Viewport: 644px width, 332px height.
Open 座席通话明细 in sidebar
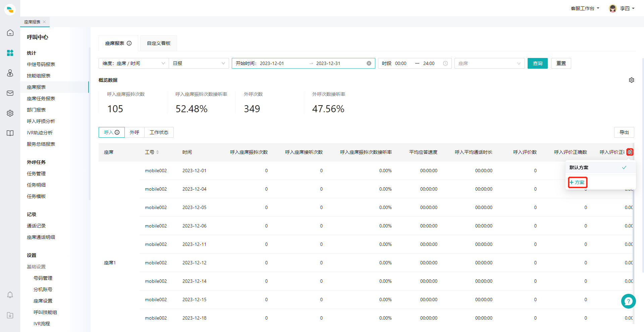coord(41,237)
